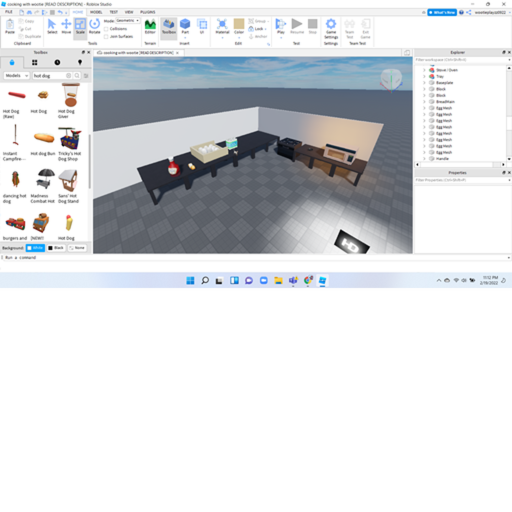Viewport: 512px width, 512px height.
Task: Enable the Collisions checkbox
Action: pos(106,29)
